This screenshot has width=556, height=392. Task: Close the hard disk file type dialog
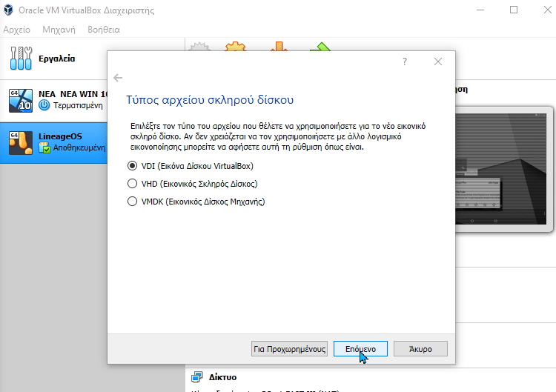coord(438,62)
